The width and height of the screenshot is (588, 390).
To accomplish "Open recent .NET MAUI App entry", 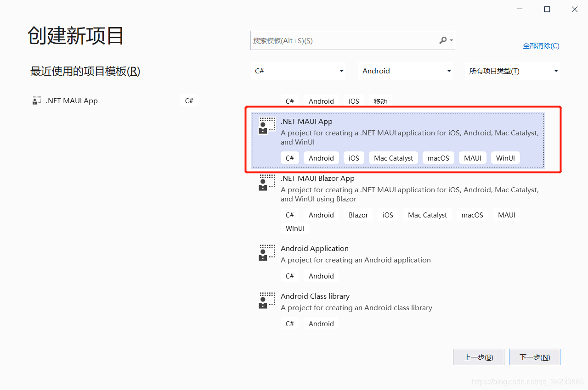I will pyautogui.click(x=115, y=100).
